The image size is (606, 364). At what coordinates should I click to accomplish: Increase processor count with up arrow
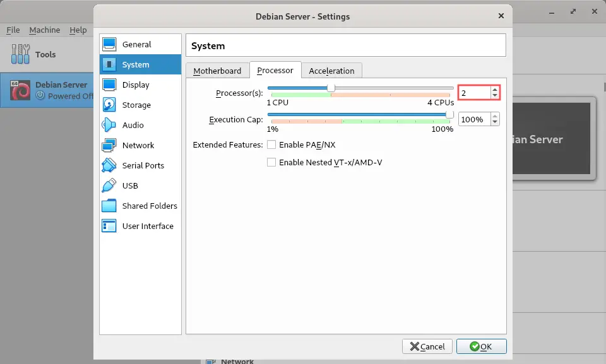tap(495, 90)
